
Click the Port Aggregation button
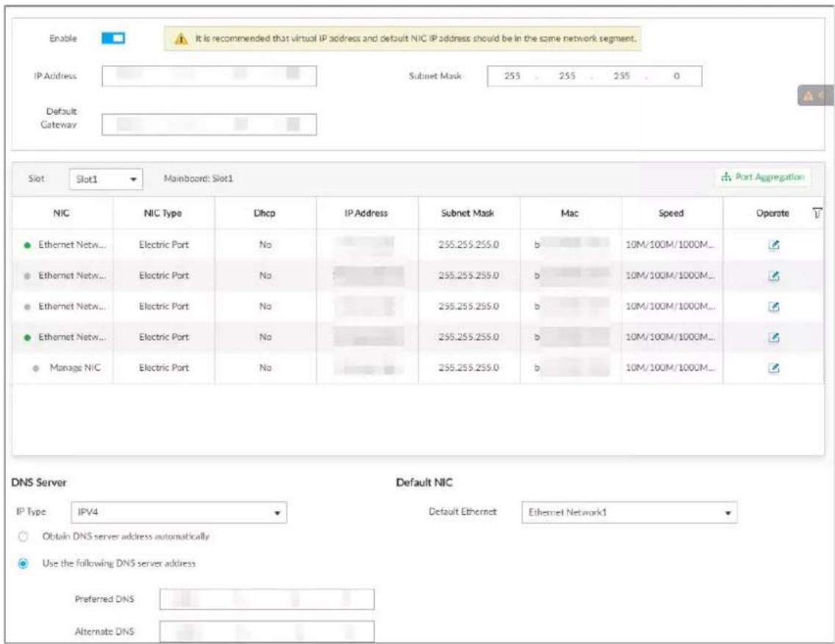click(763, 177)
